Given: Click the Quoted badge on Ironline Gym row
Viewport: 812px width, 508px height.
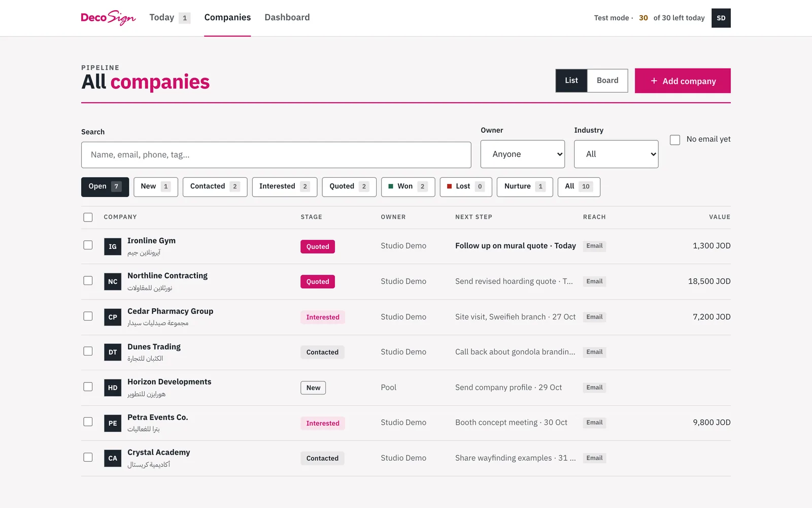Looking at the screenshot, I should tap(318, 246).
